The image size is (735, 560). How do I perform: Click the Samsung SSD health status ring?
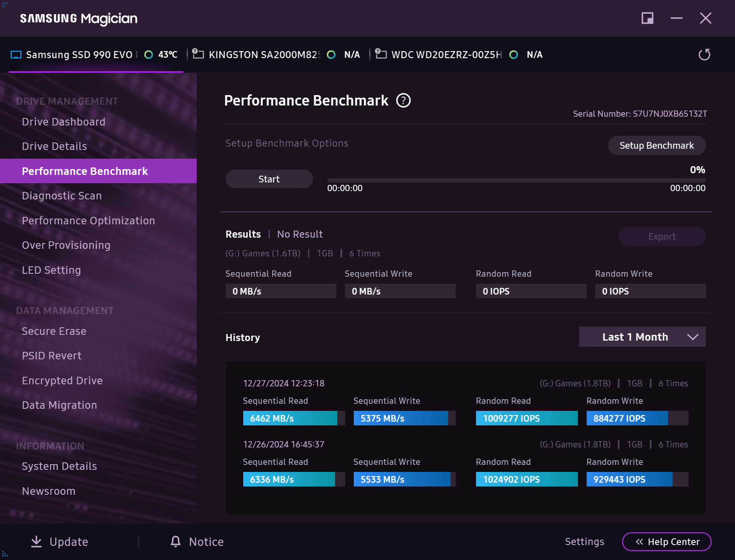point(148,55)
